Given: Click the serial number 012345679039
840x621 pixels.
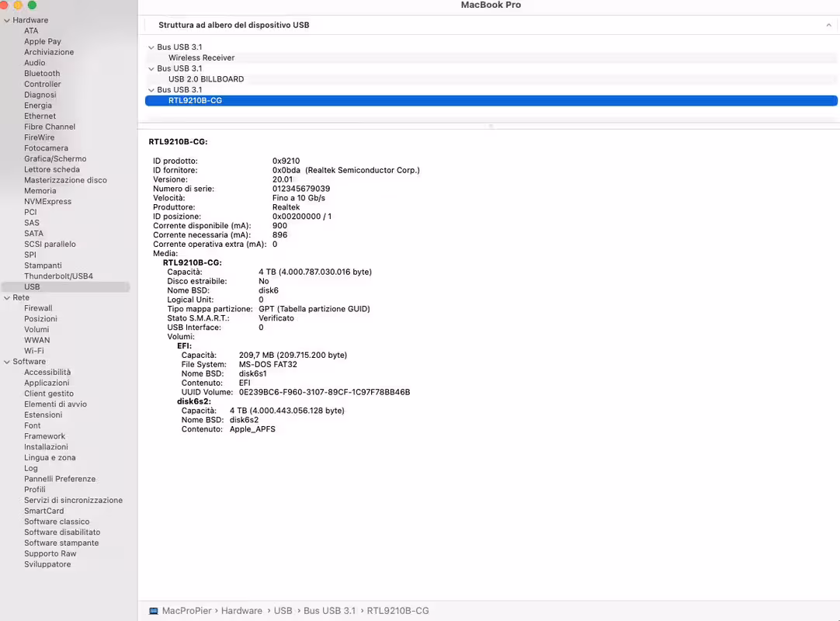Looking at the screenshot, I should [301, 189].
